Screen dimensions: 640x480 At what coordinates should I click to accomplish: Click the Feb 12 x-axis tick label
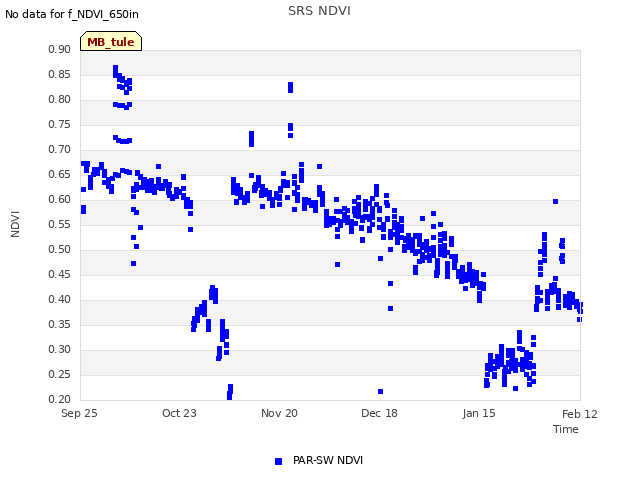click(x=580, y=414)
